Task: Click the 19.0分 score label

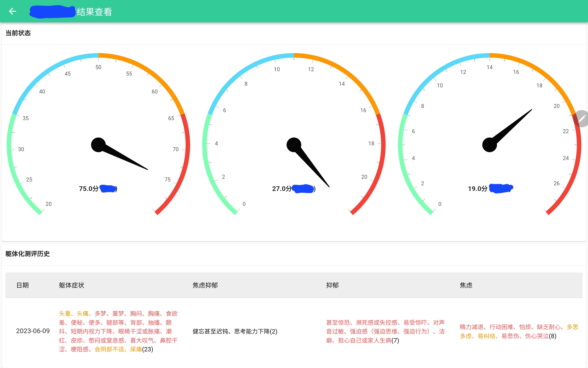Action: [478, 189]
